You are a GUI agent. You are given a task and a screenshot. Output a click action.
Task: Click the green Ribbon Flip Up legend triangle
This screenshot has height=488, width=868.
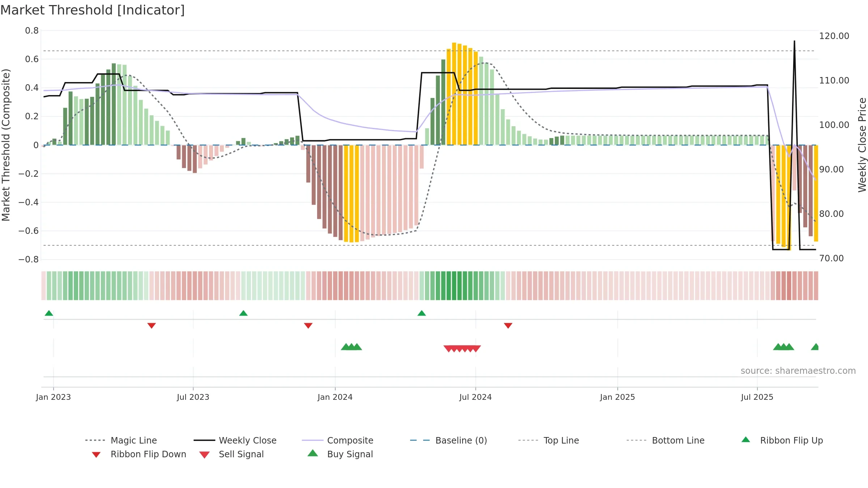click(x=746, y=440)
